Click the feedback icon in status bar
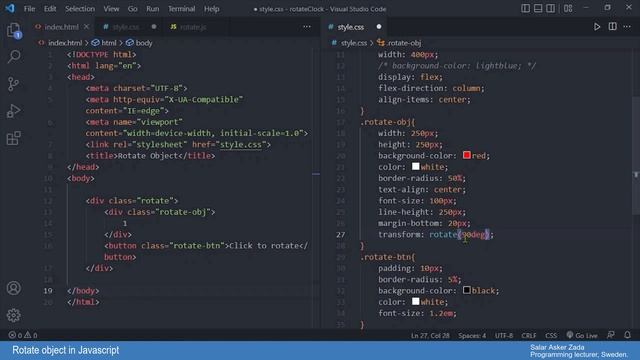Screen dimensions: 640x360 click(611, 335)
